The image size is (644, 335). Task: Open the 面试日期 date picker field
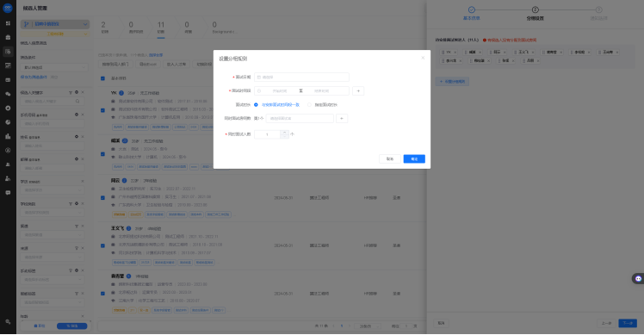(x=301, y=78)
